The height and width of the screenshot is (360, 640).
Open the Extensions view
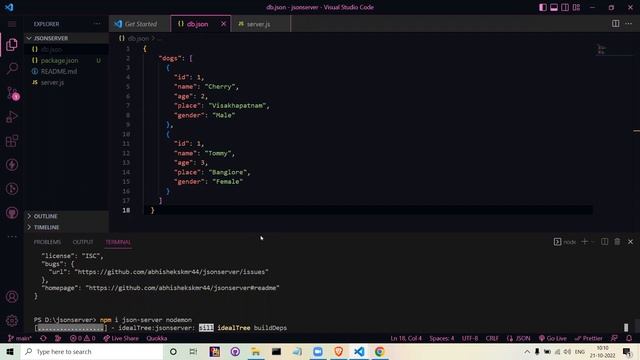coord(12,141)
